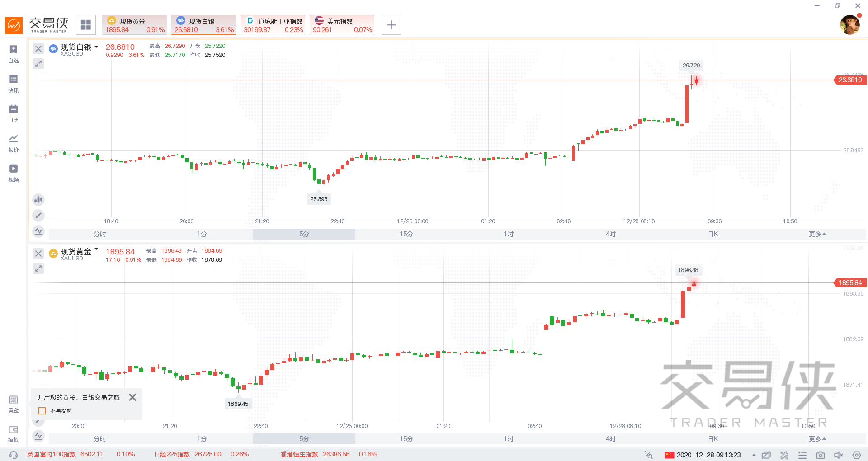Close the 现货黄金 gold chart panel
This screenshot has width=868, height=461.
pos(38,254)
